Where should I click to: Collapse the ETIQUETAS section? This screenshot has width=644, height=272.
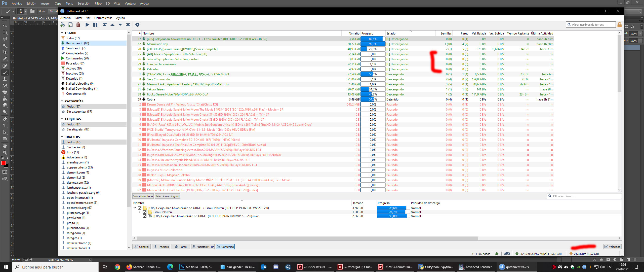pyautogui.click(x=62, y=119)
